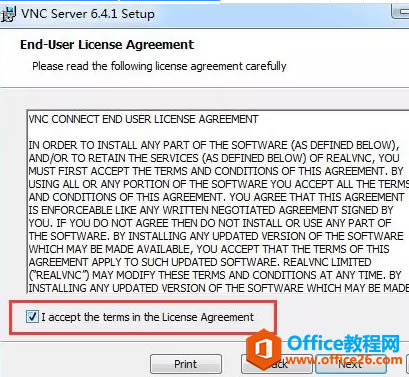Open the www.office26.com watermark link
The image size is (409, 377).
[x=344, y=360]
